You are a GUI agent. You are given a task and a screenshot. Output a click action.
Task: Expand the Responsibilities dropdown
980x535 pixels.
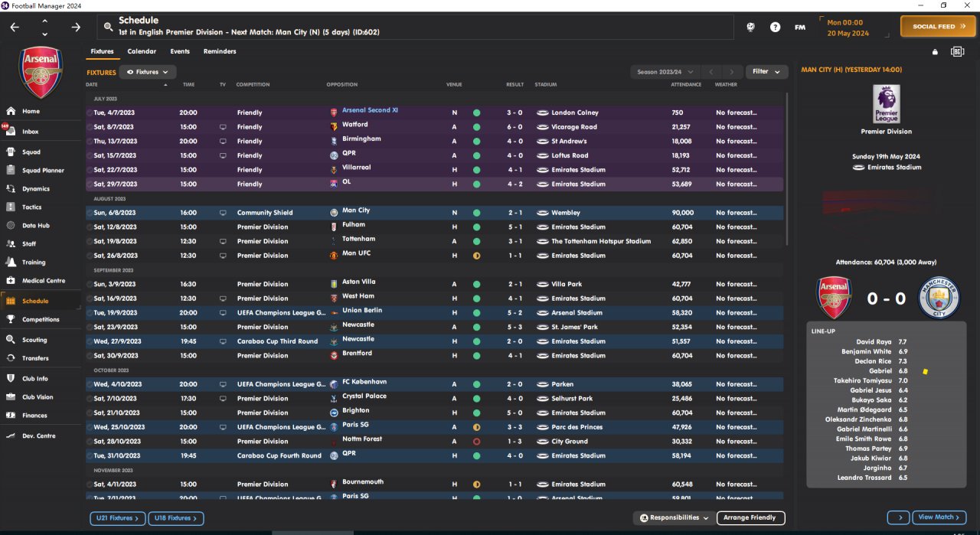click(x=675, y=518)
